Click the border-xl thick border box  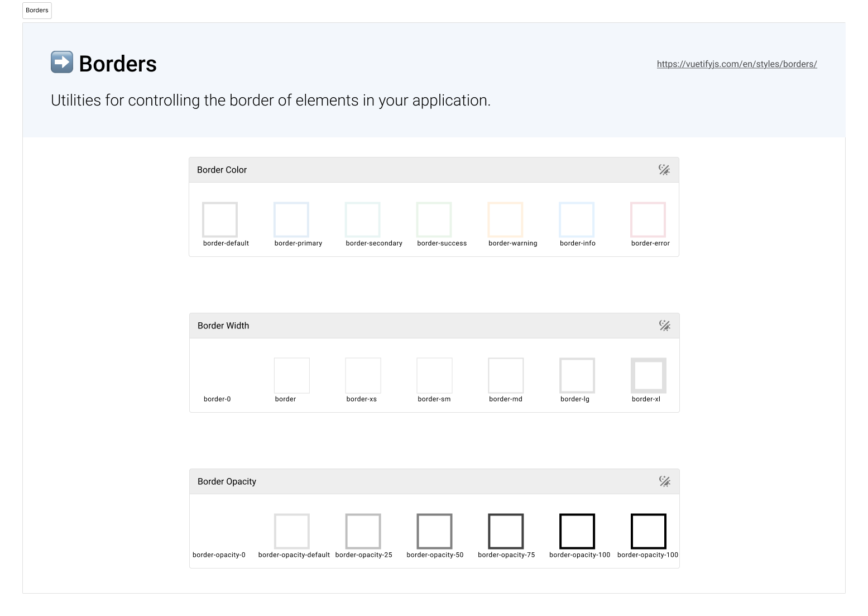[649, 376]
